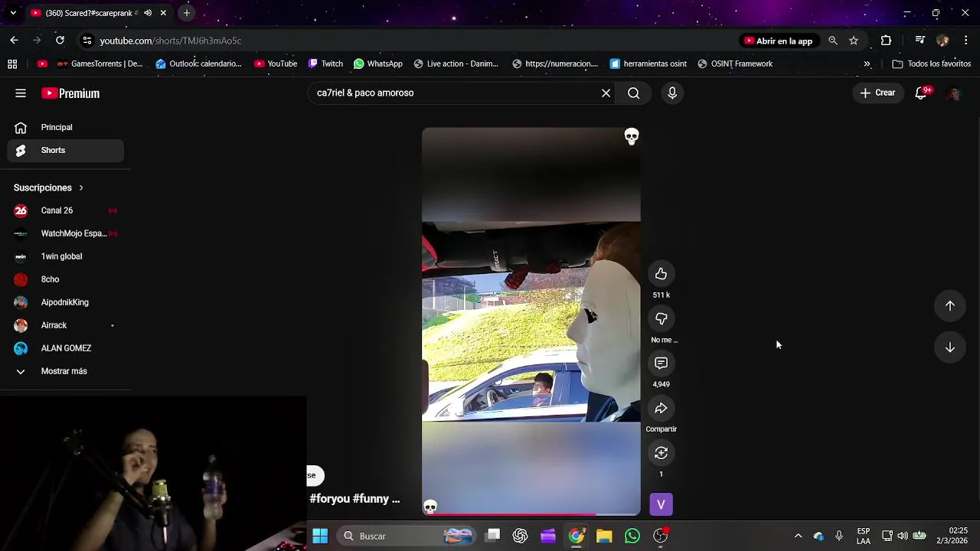Mute the tab via speaker icon
Viewport: 980px width, 551px height.
click(148, 13)
